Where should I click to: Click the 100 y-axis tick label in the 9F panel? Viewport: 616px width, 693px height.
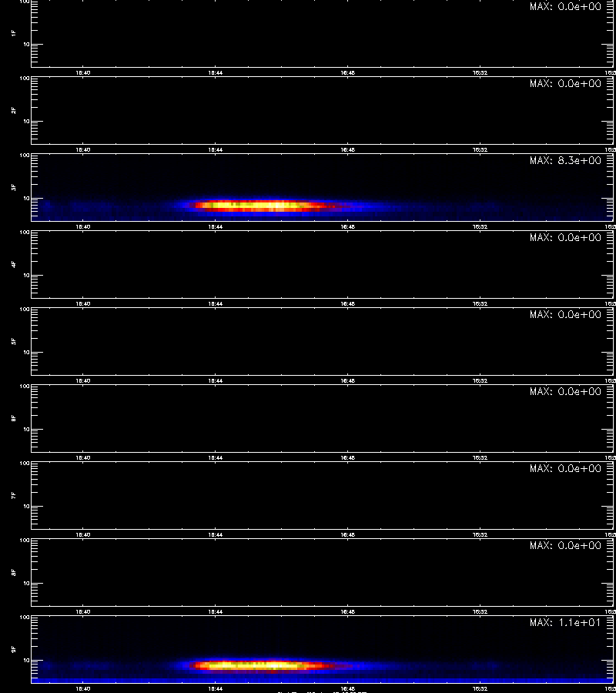[x=25, y=618]
